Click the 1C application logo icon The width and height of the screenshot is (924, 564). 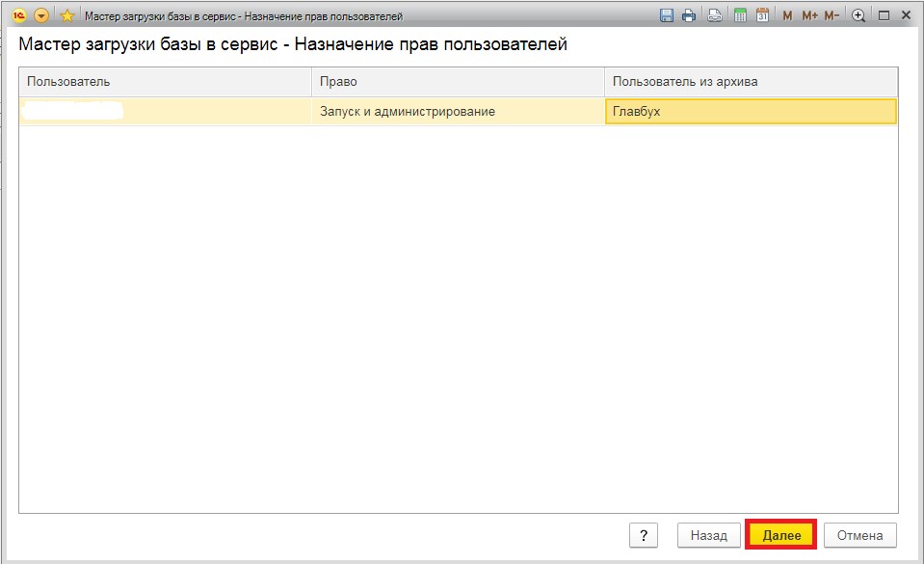pyautogui.click(x=18, y=15)
